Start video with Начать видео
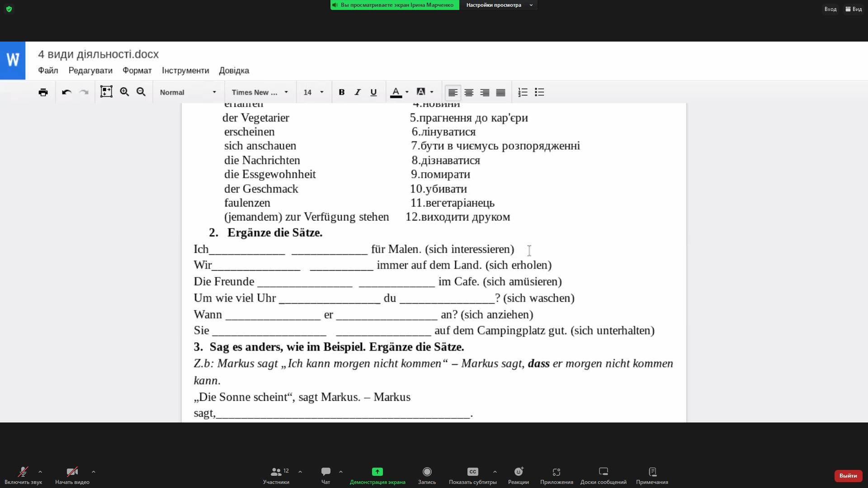Image resolution: width=868 pixels, height=488 pixels. pos(72,476)
